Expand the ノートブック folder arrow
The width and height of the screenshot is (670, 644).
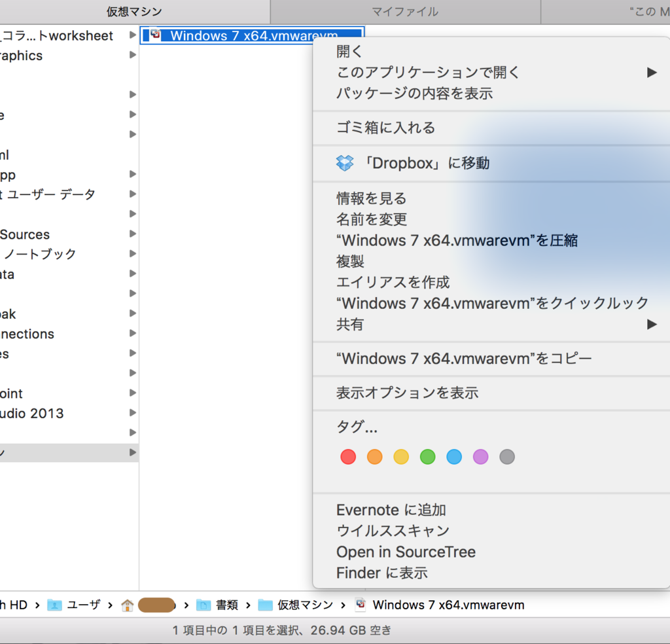[133, 253]
